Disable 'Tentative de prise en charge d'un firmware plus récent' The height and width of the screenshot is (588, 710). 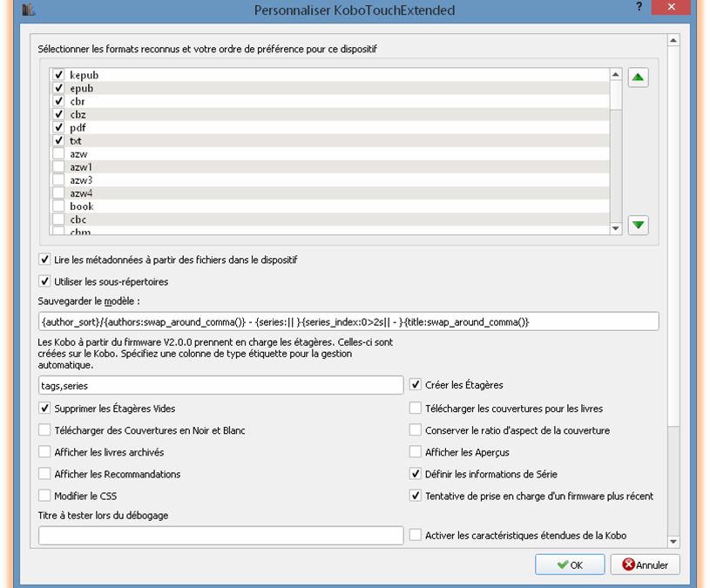(x=416, y=496)
